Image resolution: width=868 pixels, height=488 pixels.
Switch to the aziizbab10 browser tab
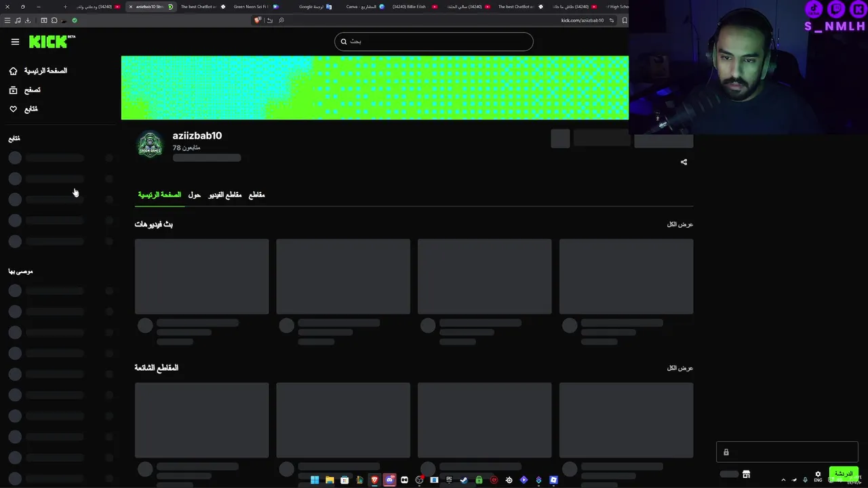point(152,7)
